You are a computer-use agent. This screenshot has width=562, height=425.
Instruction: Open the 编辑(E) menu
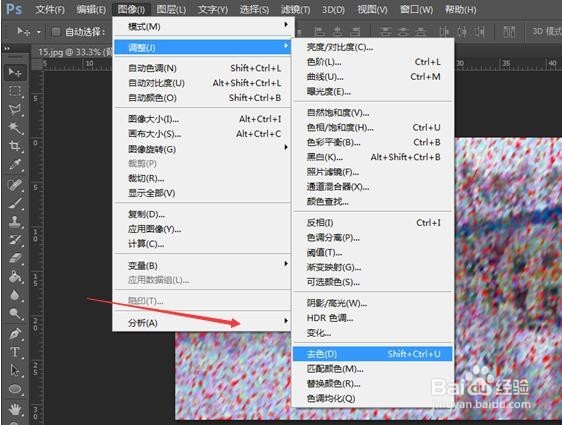point(91,9)
